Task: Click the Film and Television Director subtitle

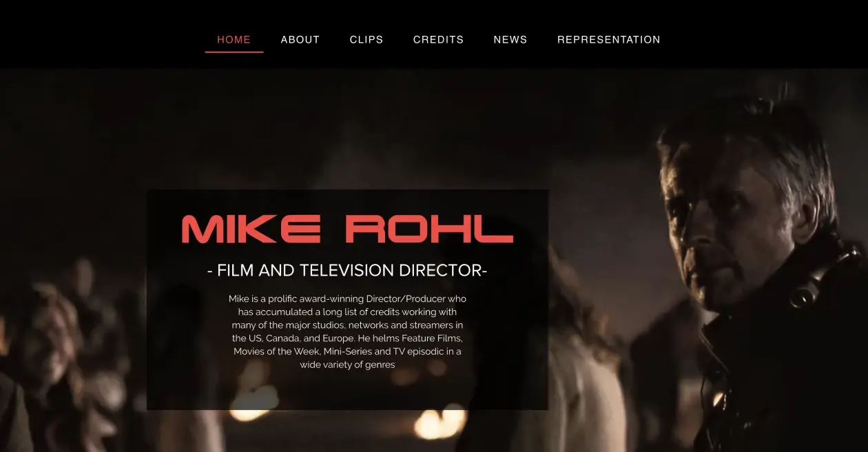Action: (x=347, y=271)
